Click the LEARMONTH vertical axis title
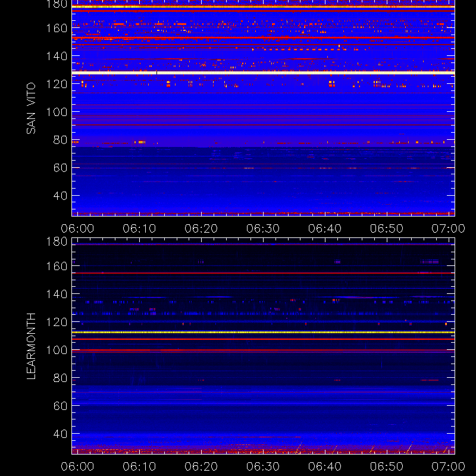The image size is (476, 476). pyautogui.click(x=31, y=346)
